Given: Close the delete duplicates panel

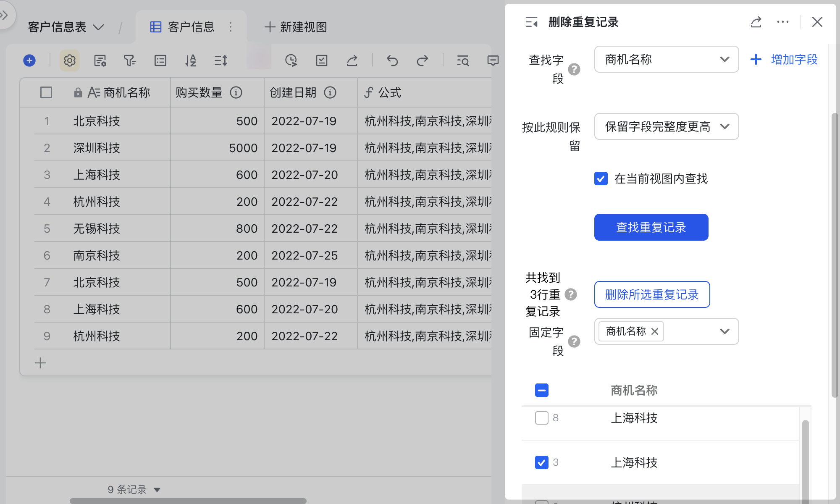Looking at the screenshot, I should click(817, 22).
